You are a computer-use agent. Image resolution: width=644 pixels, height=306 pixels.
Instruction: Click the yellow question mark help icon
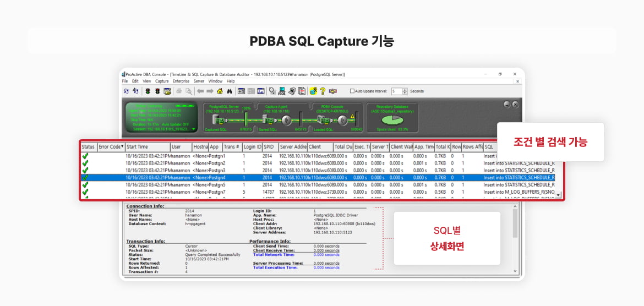pos(323,91)
